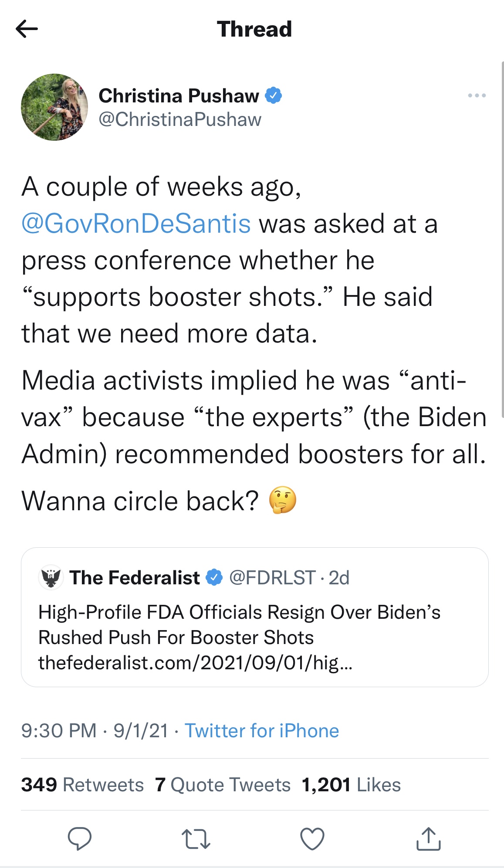Tap the @ChristinaPushaw handle
504x868 pixels.
pos(180,119)
